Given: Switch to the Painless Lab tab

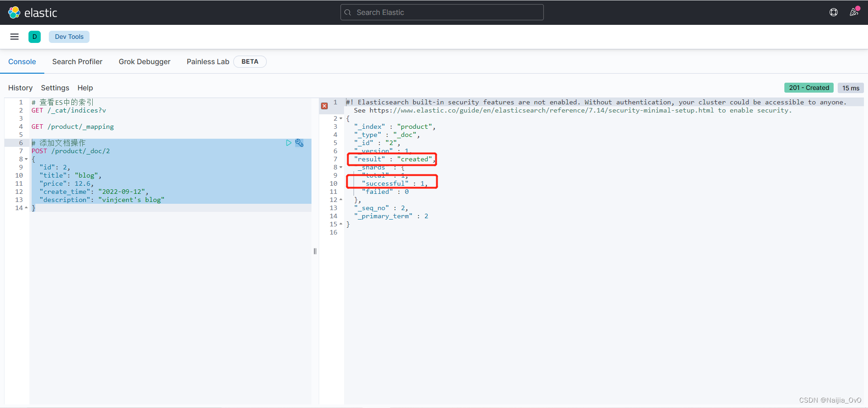Looking at the screenshot, I should pyautogui.click(x=208, y=61).
